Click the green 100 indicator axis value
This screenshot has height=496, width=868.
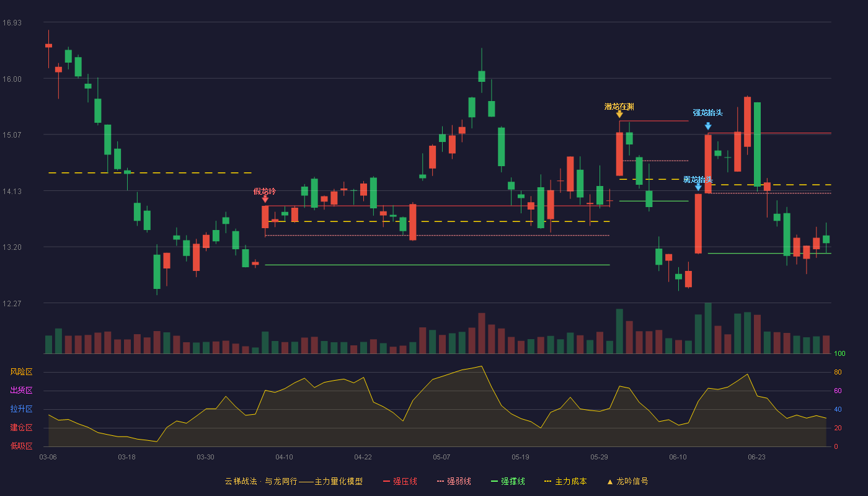[839, 354]
